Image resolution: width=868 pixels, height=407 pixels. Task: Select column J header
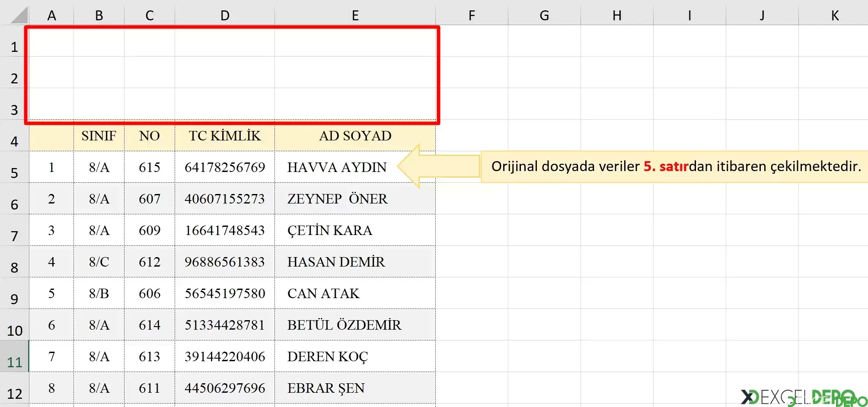click(x=762, y=15)
